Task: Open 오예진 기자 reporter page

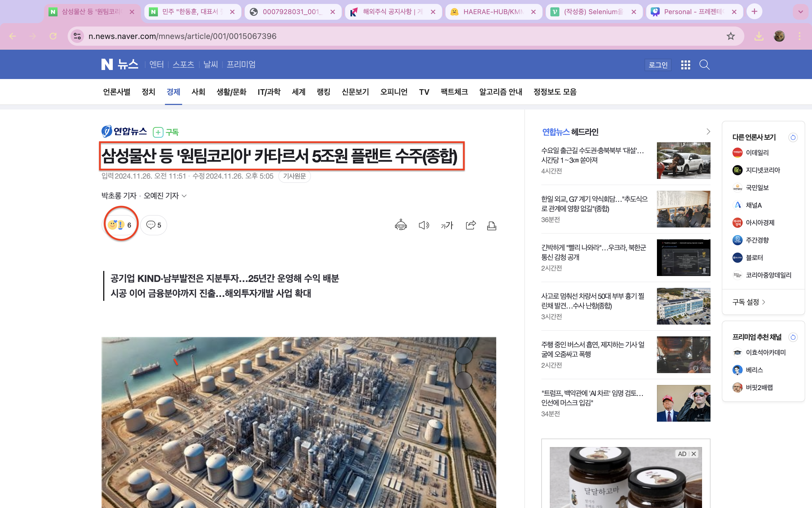Action: tap(161, 196)
